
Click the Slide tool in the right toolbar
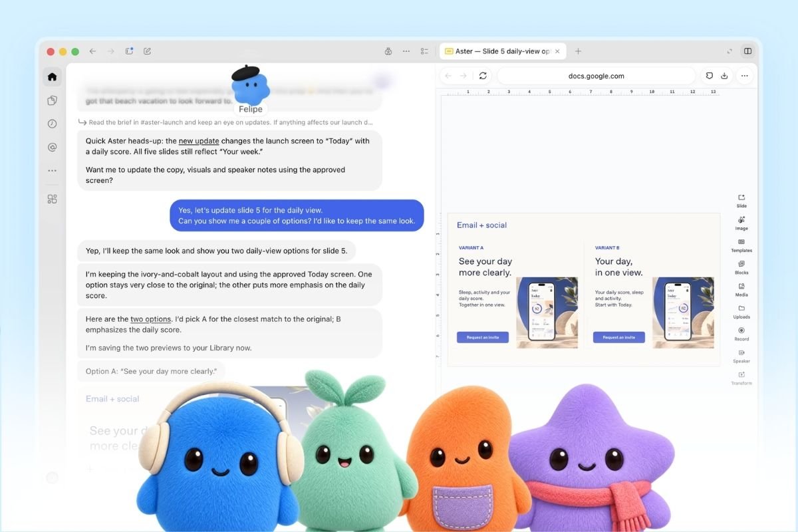coord(741,201)
